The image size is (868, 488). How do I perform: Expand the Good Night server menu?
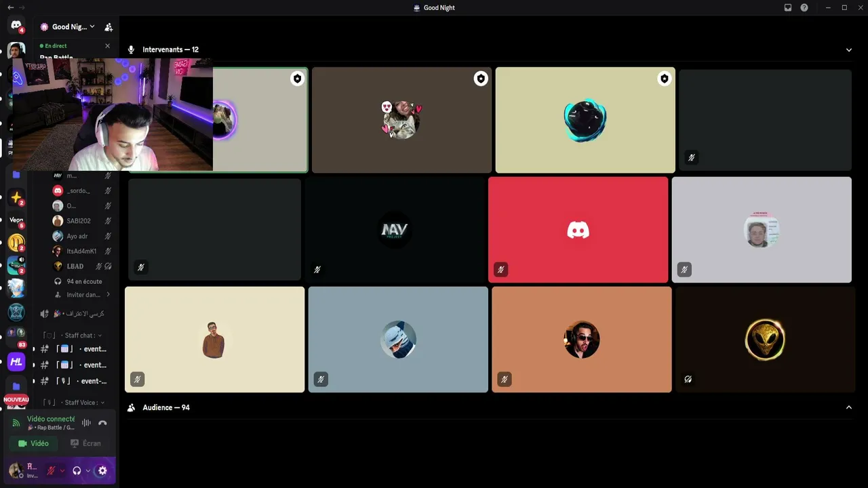click(92, 27)
